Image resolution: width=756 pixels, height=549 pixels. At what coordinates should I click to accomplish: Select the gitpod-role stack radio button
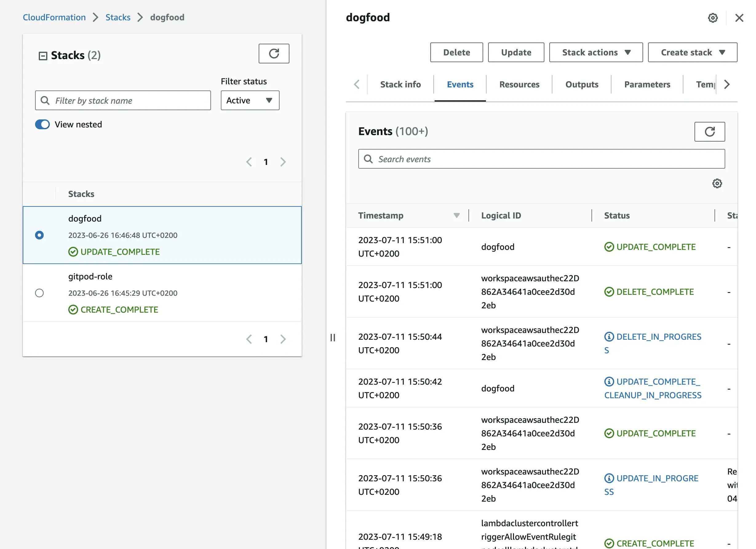(x=39, y=293)
